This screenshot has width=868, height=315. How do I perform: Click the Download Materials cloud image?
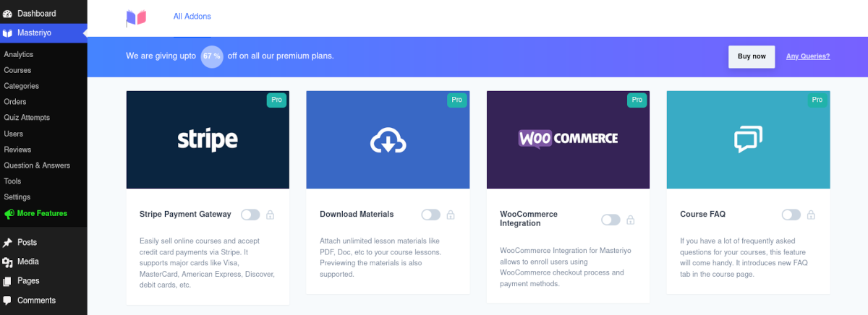(388, 139)
